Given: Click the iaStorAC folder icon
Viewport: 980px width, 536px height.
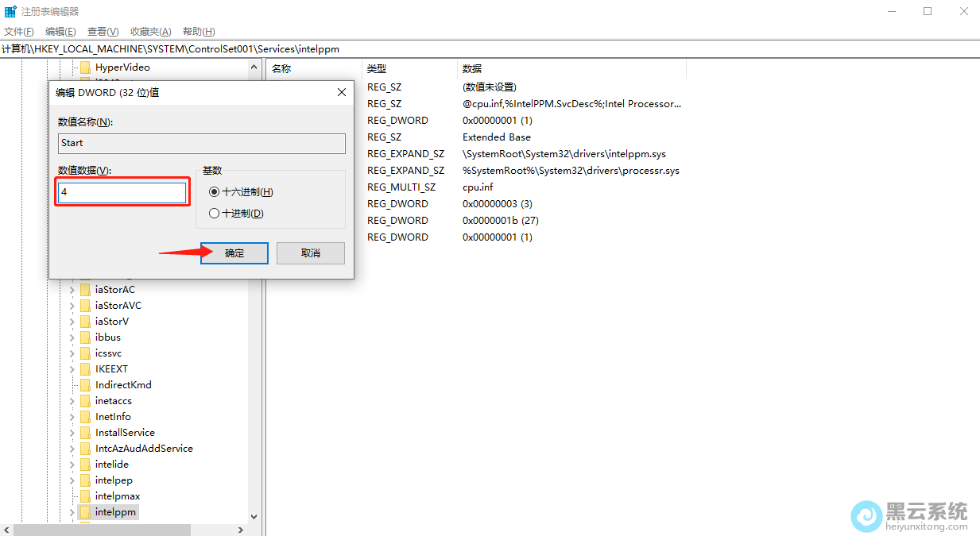Looking at the screenshot, I should pos(85,290).
